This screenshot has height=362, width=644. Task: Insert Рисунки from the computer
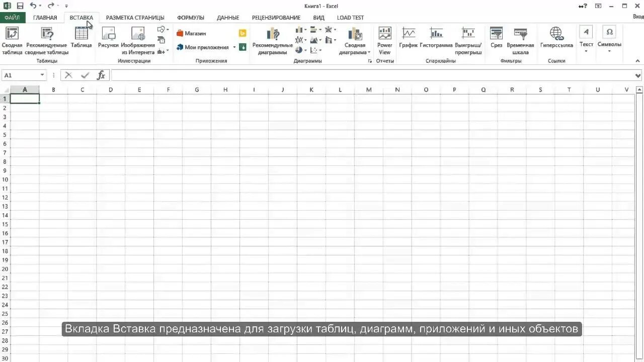click(108, 38)
